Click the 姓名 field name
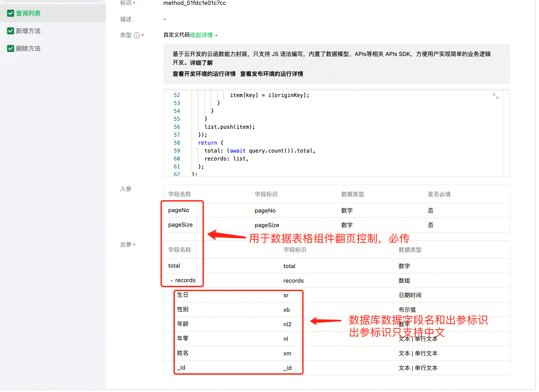The width and height of the screenshot is (539, 392). (183, 353)
